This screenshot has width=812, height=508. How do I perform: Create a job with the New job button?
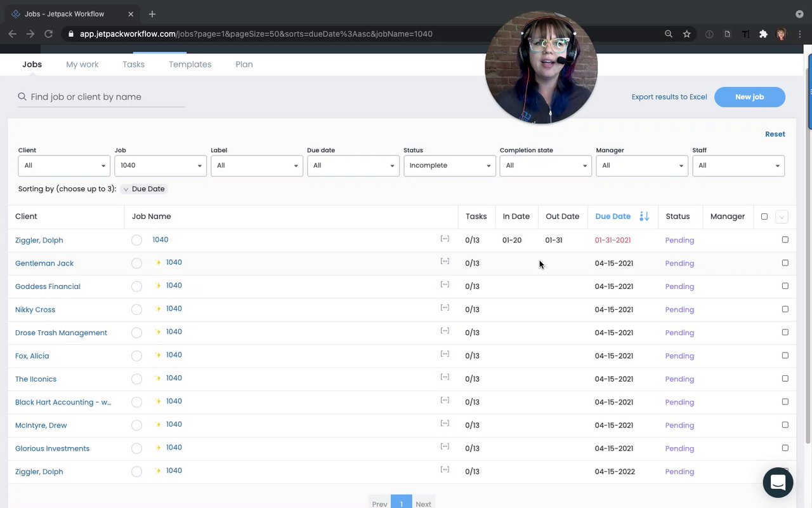coord(750,97)
